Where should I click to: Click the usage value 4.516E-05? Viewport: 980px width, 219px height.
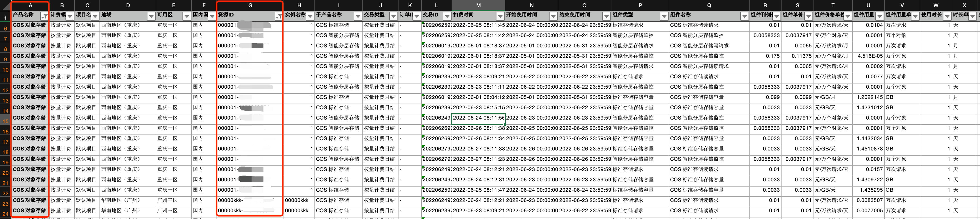(x=870, y=56)
